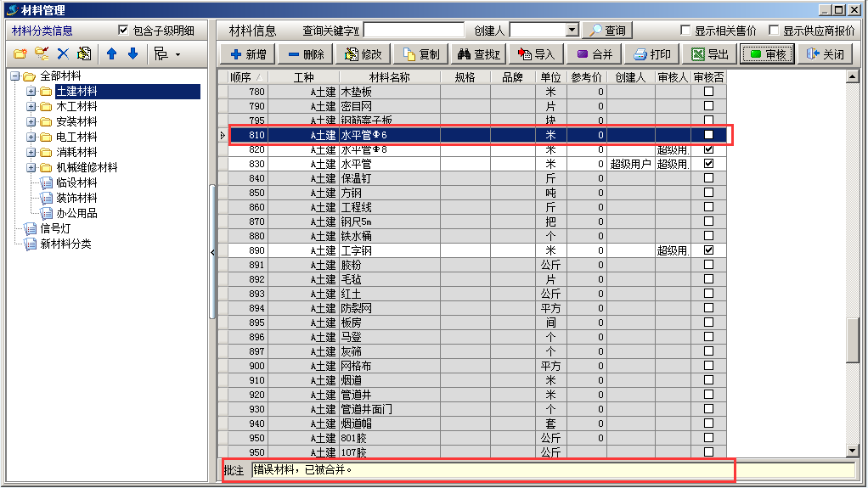Screen dimensions: 868x488
Task: Click the 打印 print button
Action: tap(651, 54)
